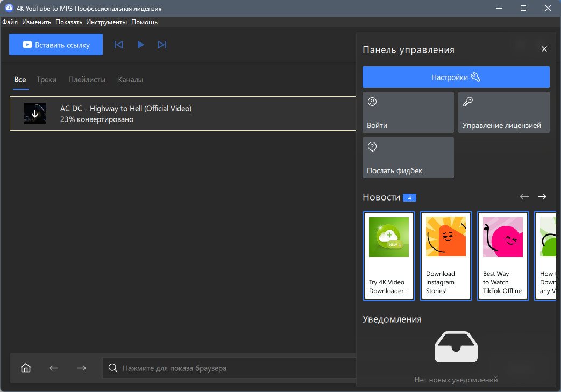
Task: Open the Настройки button
Action: pyautogui.click(x=456, y=77)
